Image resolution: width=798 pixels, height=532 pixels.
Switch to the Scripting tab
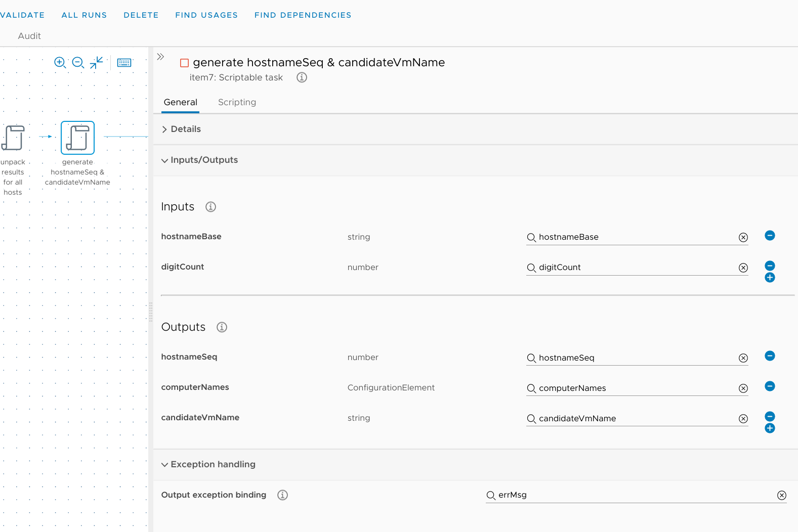237,102
